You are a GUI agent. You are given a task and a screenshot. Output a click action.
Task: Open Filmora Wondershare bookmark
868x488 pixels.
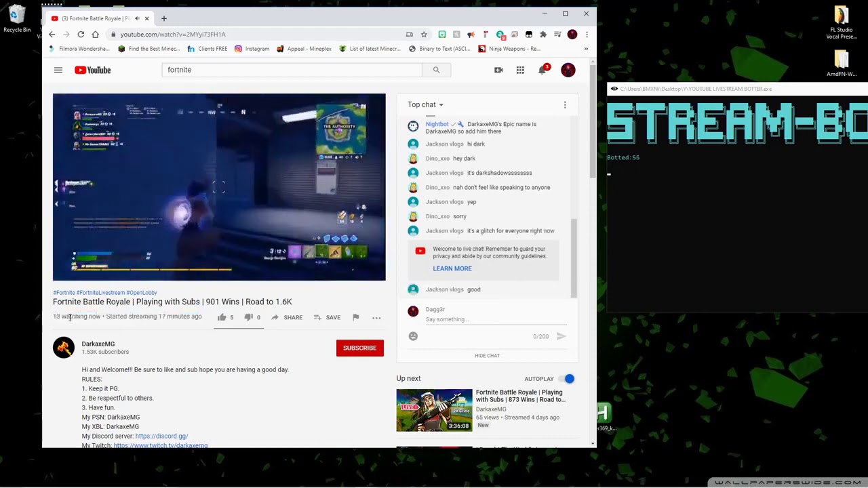[x=80, y=49]
